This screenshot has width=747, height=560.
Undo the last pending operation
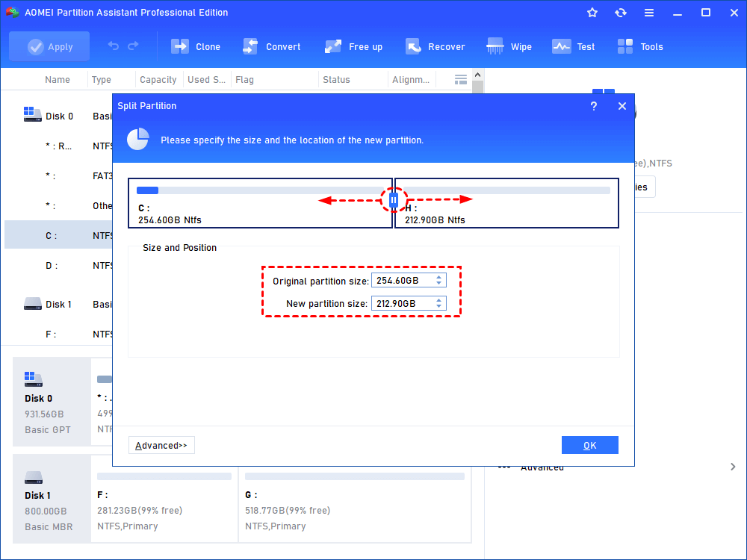point(114,46)
